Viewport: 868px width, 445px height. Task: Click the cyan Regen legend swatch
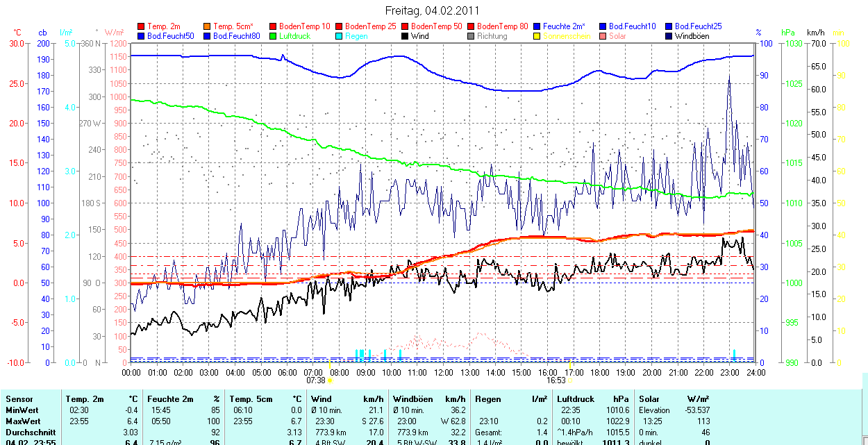coord(339,35)
